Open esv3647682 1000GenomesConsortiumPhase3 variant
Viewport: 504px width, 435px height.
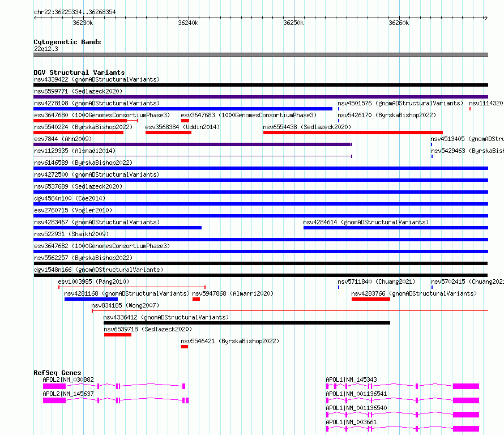point(102,246)
